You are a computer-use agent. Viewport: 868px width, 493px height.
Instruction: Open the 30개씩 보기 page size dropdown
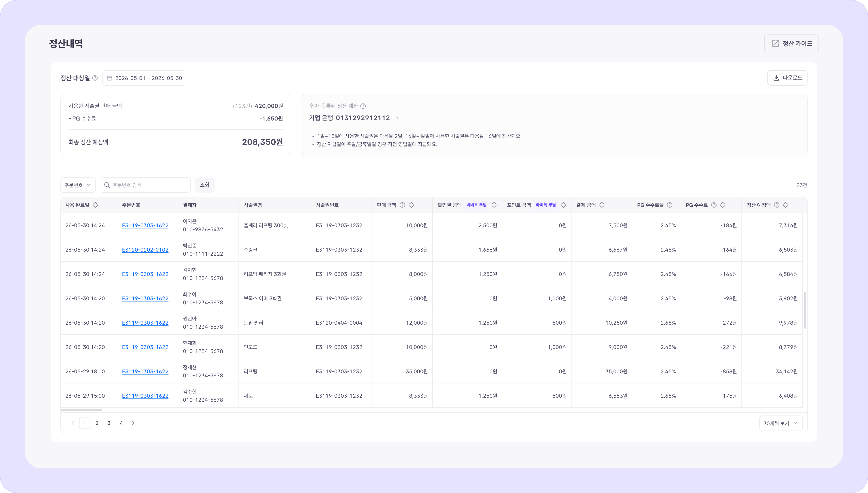pyautogui.click(x=781, y=423)
